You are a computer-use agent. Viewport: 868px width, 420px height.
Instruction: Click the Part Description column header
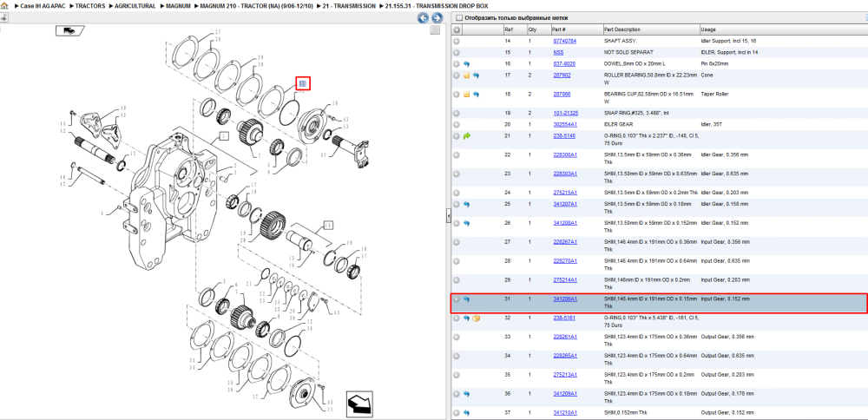[650, 30]
